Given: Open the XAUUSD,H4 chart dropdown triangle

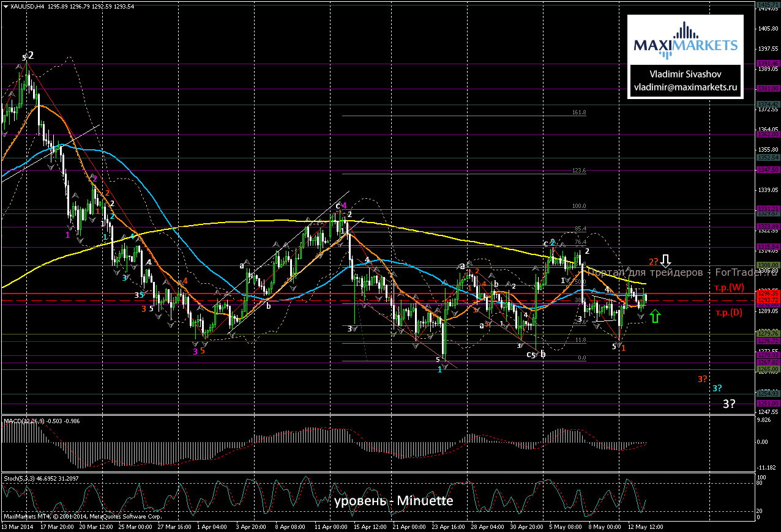Looking at the screenshot, I should point(6,6).
